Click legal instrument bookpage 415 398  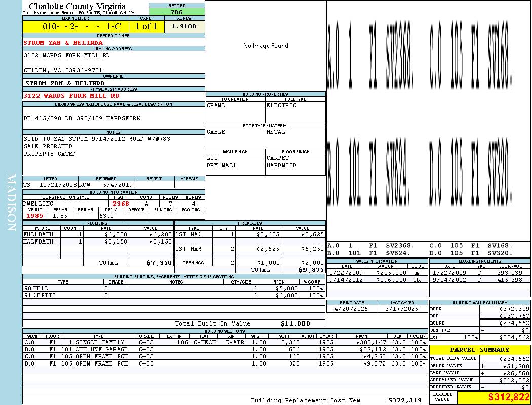511,280
